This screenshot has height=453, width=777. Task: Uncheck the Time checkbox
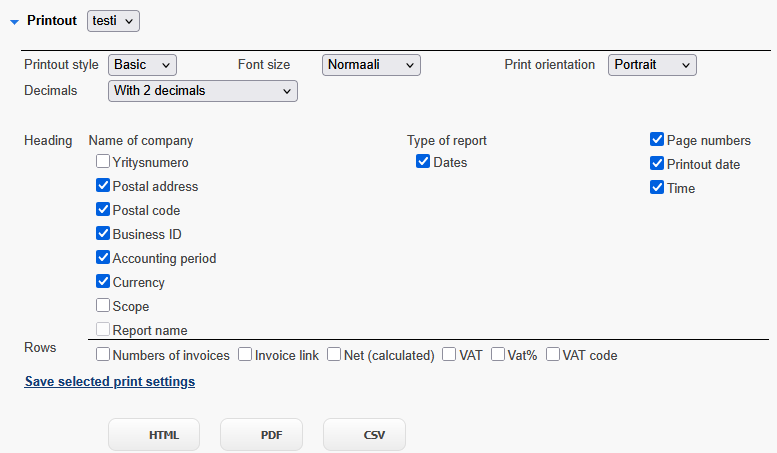pyautogui.click(x=657, y=187)
